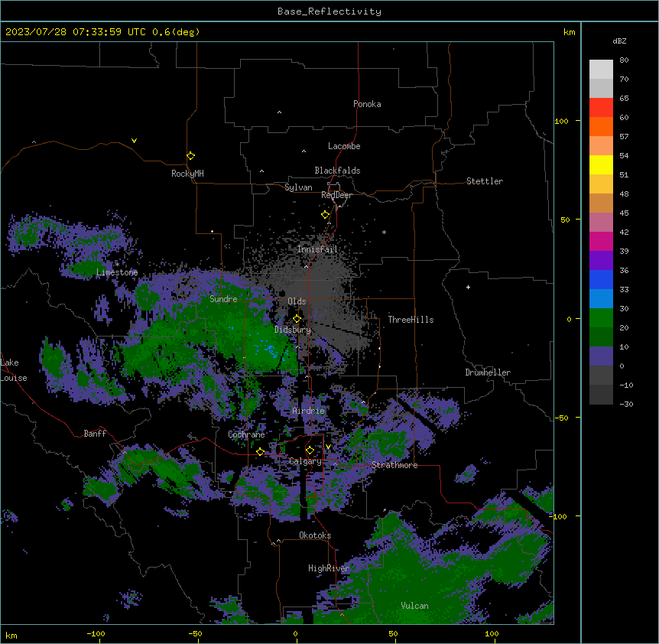Click the HighRiver label
The image size is (659, 644).
329,568
